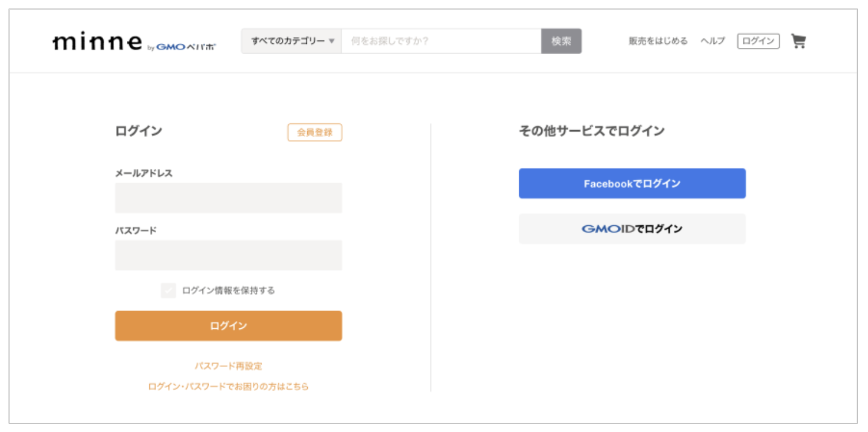Viewport: 868px width, 432px height.
Task: Click into the メールアドレス input box
Action: [x=228, y=198]
